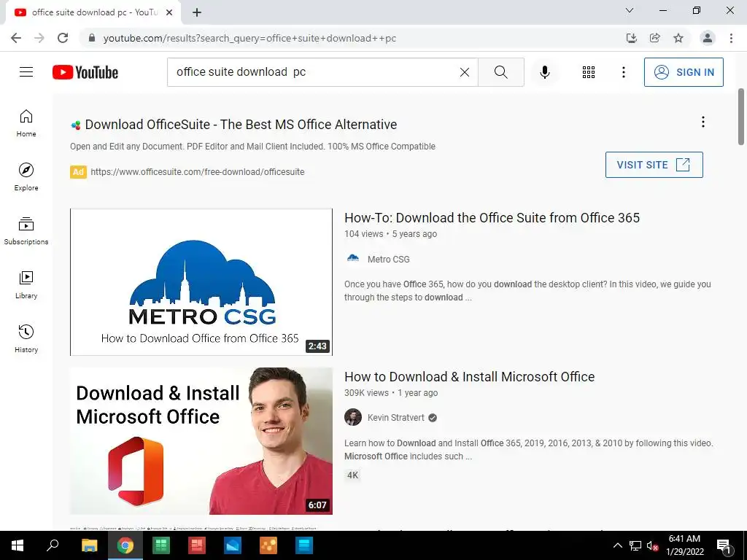747x560 pixels.
Task: Click the 2:43 duration badge
Action: tap(317, 346)
